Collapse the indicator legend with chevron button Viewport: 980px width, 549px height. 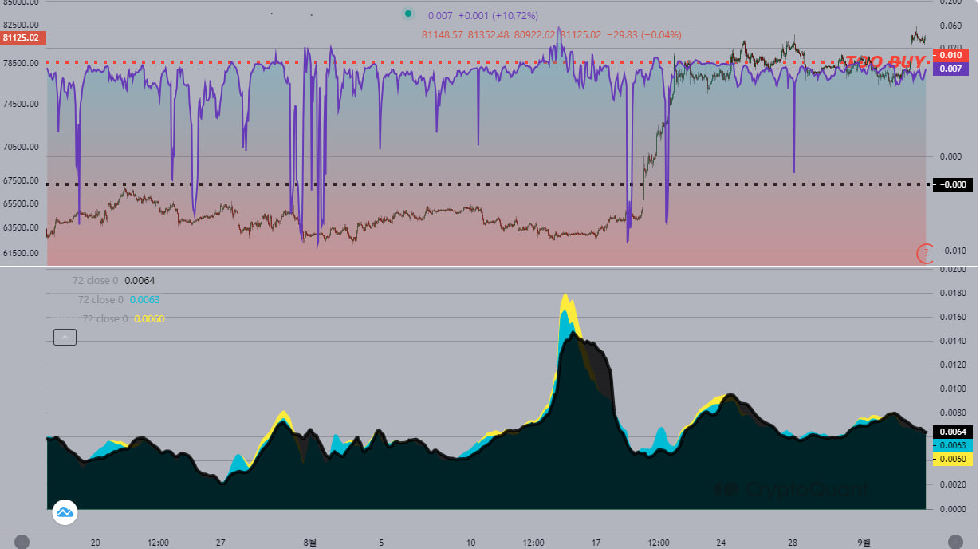coord(65,338)
